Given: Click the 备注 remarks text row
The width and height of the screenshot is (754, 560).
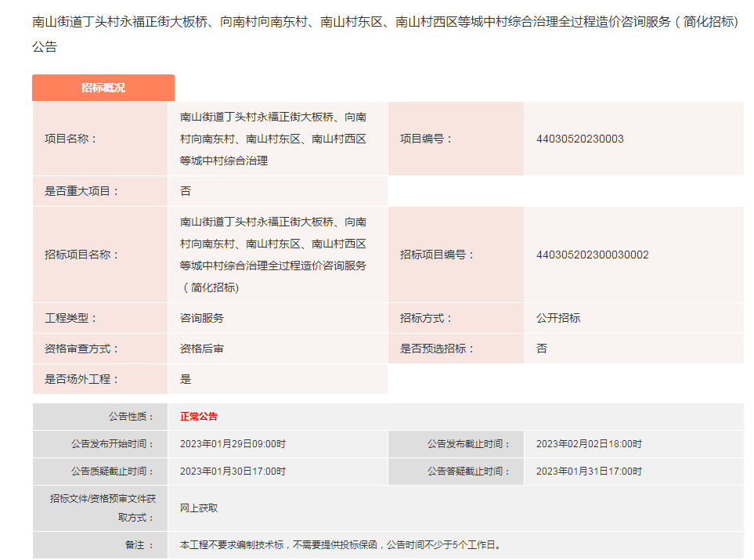Looking at the screenshot, I should click(340, 544).
